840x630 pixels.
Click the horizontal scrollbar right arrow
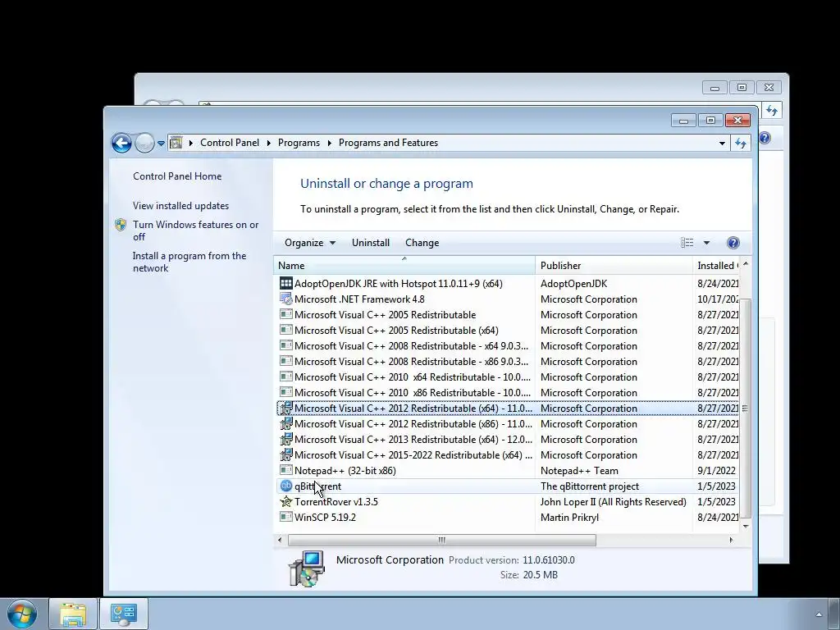(x=731, y=540)
